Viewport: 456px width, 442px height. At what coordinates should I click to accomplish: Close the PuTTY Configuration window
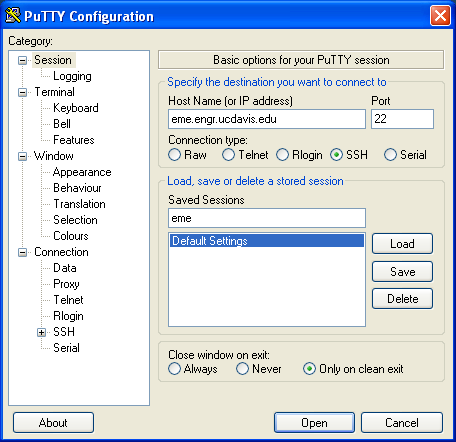pos(440,16)
